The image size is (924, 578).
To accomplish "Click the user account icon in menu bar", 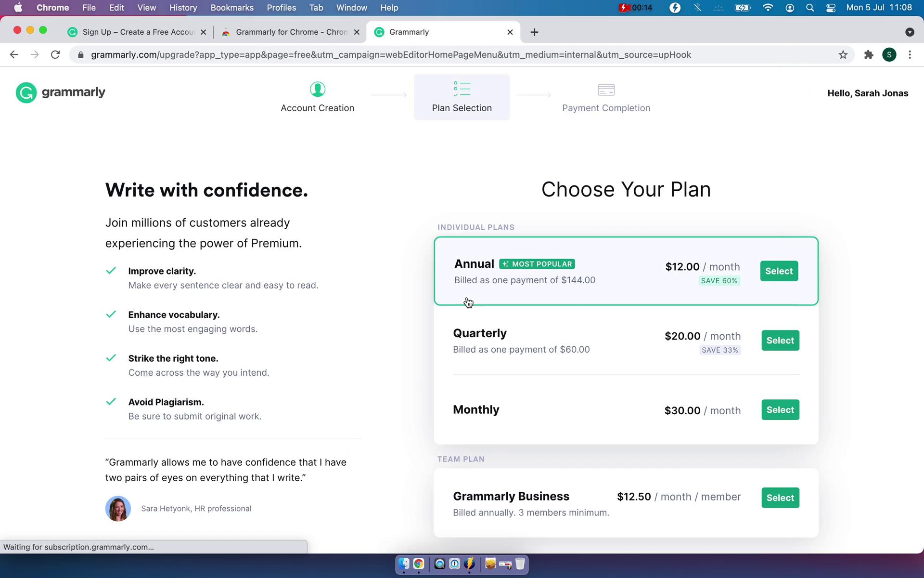I will pos(789,8).
